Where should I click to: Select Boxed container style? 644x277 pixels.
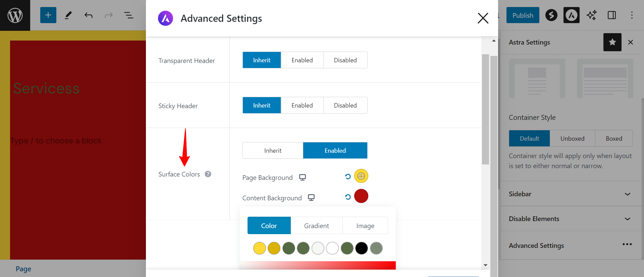point(613,139)
